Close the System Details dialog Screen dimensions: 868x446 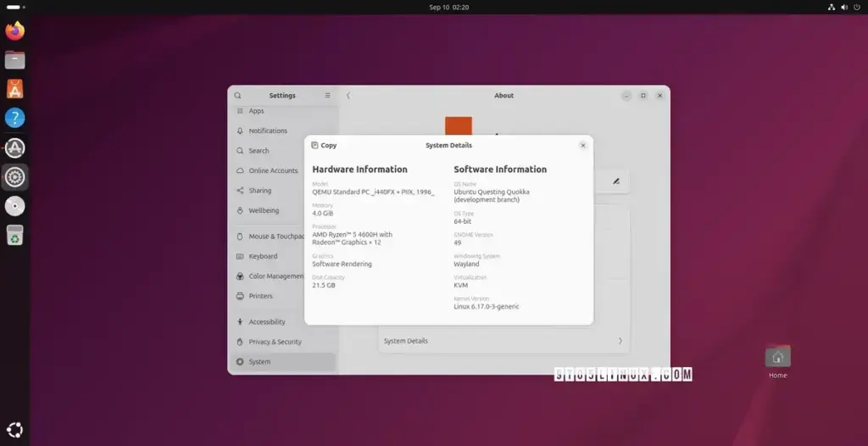[x=583, y=145]
